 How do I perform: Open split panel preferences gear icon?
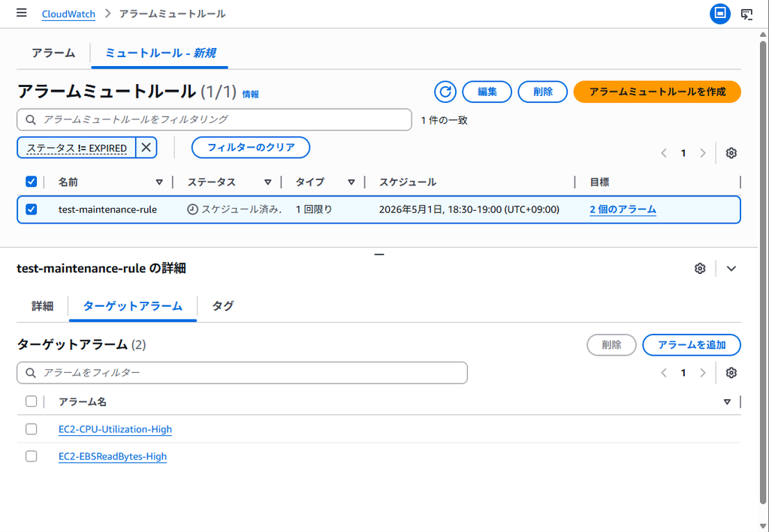700,269
